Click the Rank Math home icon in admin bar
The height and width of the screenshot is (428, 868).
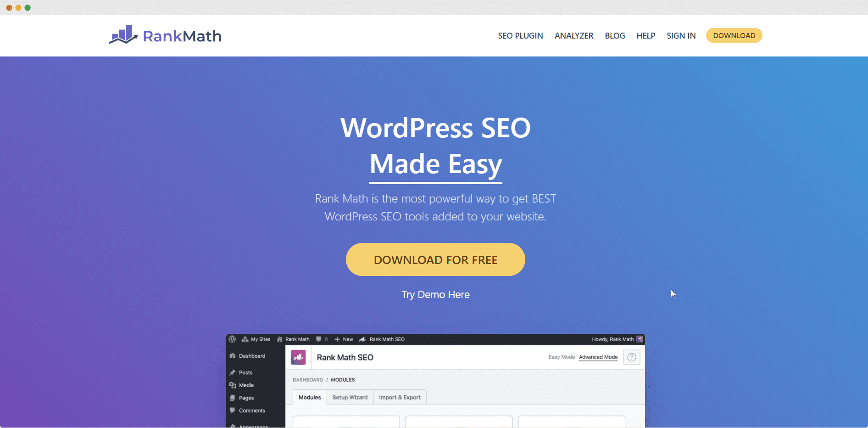(279, 339)
